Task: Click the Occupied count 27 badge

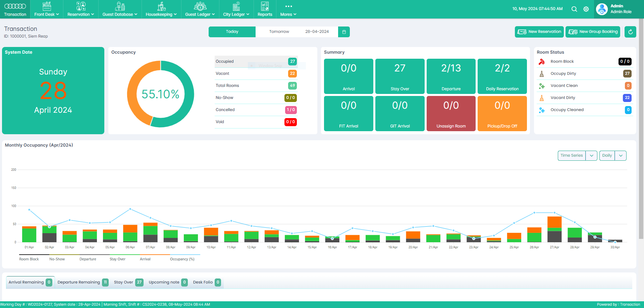Action: pos(292,61)
